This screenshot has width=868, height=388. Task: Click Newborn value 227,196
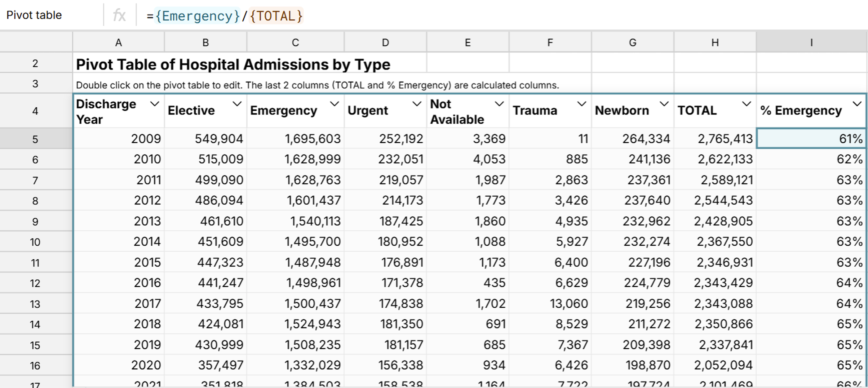point(633,262)
